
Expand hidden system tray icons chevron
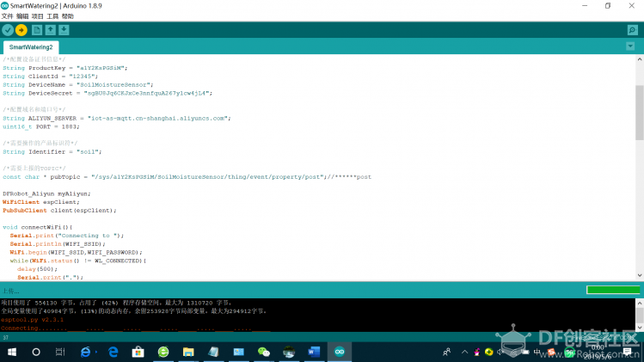pyautogui.click(x=464, y=353)
